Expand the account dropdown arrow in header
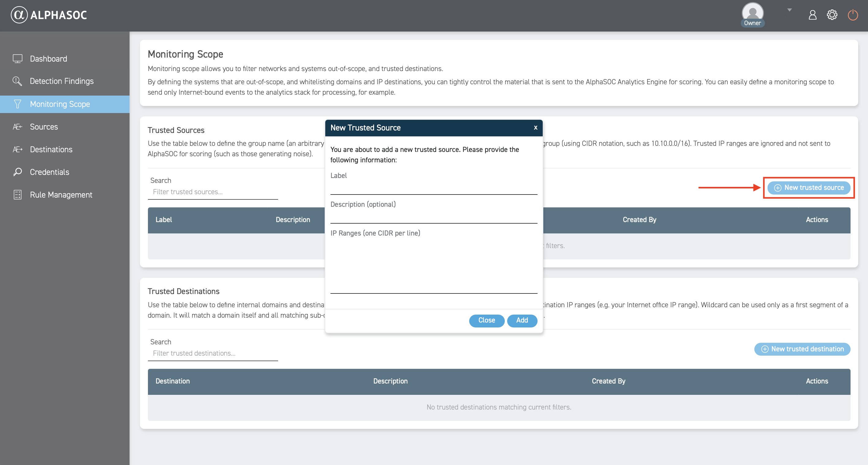The height and width of the screenshot is (465, 868). coord(789,10)
